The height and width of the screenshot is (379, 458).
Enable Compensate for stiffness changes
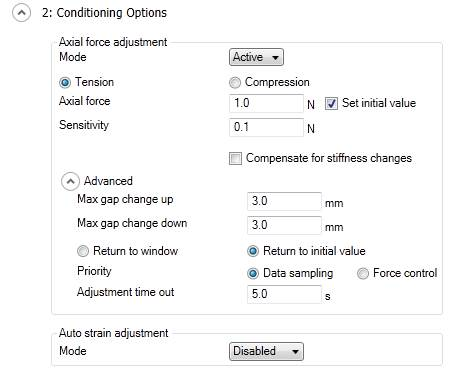235,158
